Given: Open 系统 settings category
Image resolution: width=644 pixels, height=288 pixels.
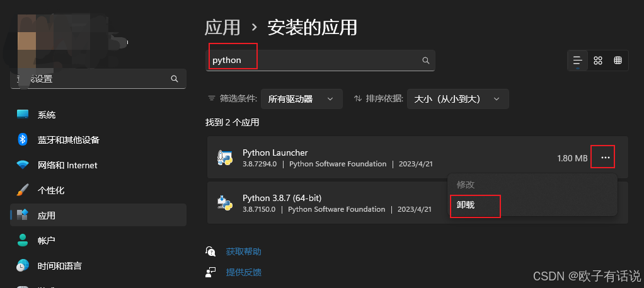Looking at the screenshot, I should [98, 115].
